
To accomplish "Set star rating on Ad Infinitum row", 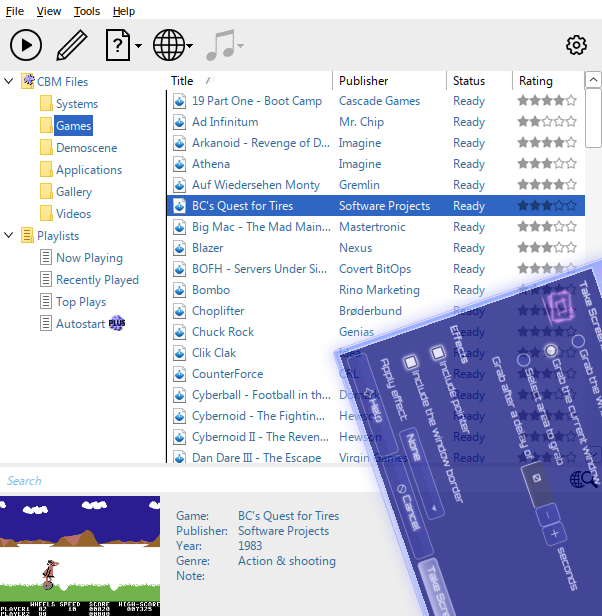I will click(547, 122).
